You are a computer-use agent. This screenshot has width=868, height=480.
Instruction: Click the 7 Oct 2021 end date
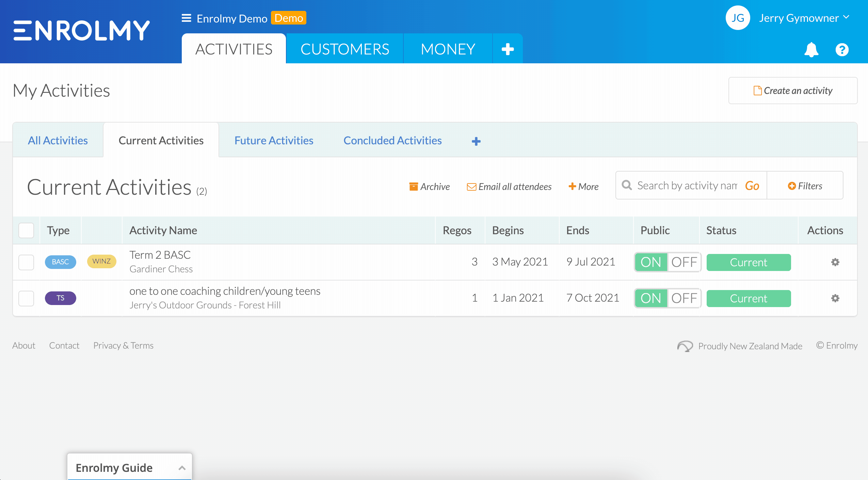pyautogui.click(x=593, y=298)
